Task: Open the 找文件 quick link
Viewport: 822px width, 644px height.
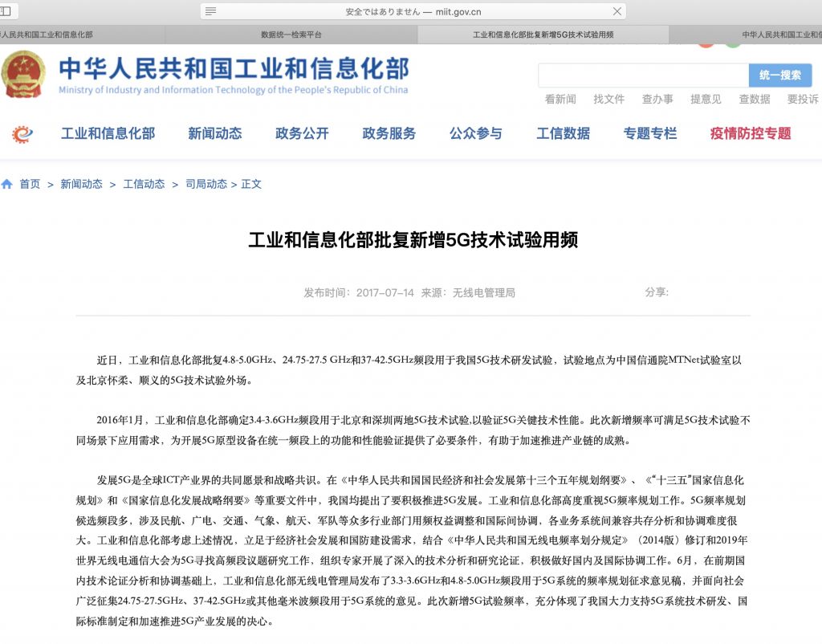Action: (x=608, y=99)
